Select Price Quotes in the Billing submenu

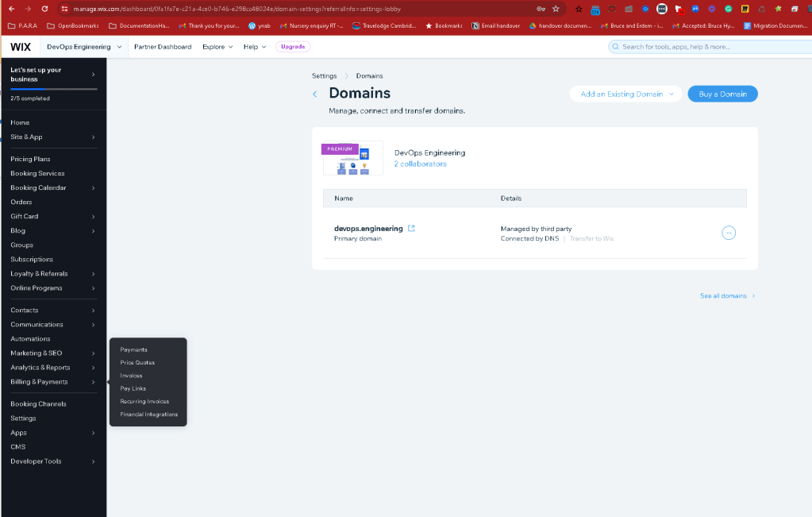pyautogui.click(x=137, y=363)
